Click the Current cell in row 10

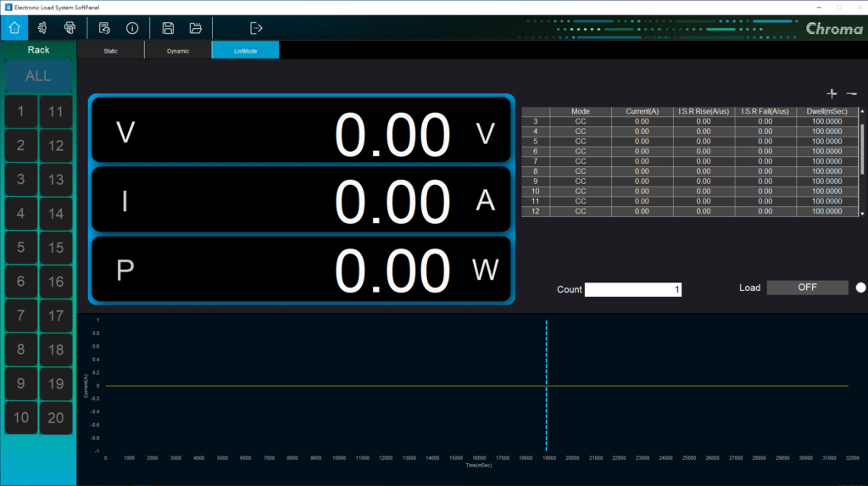click(x=643, y=191)
